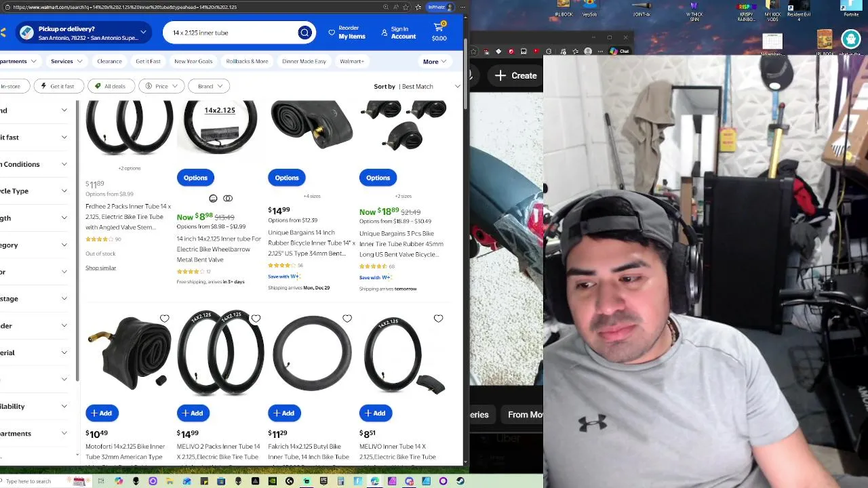The width and height of the screenshot is (868, 488).
Task: Click the YouTube extension icon in the background browser
Action: pyautogui.click(x=536, y=51)
